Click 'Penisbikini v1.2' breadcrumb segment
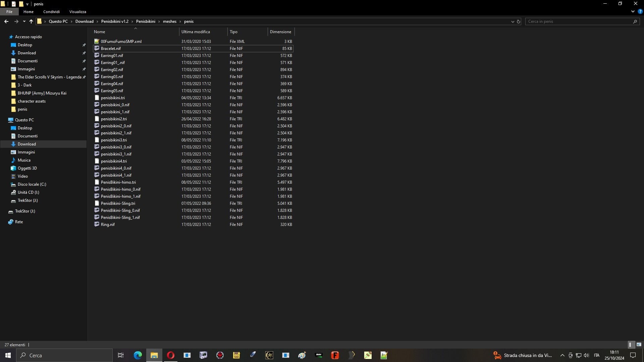Viewport: 644px width, 362px height. [115, 21]
